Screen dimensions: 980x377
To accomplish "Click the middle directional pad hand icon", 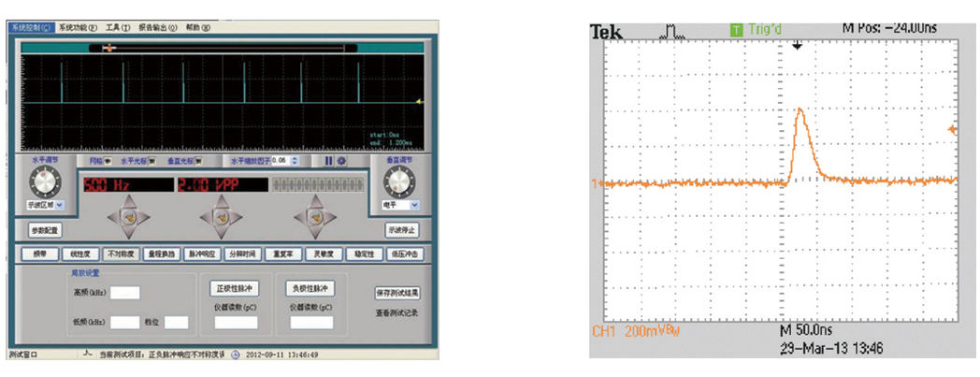I will [x=222, y=218].
